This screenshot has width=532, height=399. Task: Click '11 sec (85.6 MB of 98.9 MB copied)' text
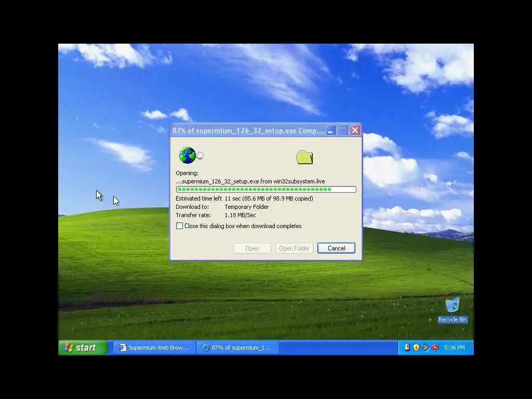click(x=269, y=198)
